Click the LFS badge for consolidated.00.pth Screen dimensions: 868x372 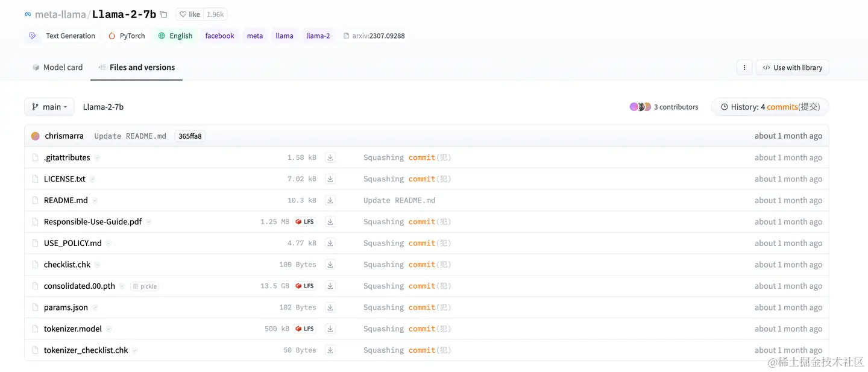tap(305, 286)
